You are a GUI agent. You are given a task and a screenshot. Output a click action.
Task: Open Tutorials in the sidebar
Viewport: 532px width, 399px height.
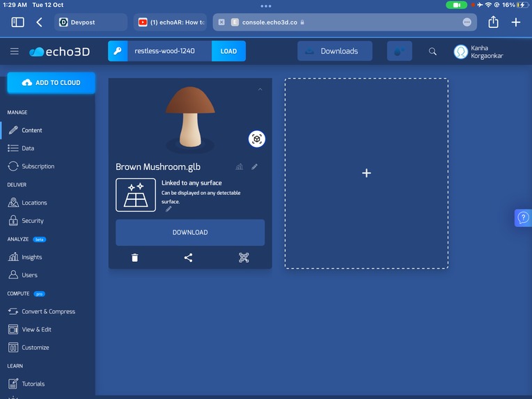pyautogui.click(x=26, y=384)
